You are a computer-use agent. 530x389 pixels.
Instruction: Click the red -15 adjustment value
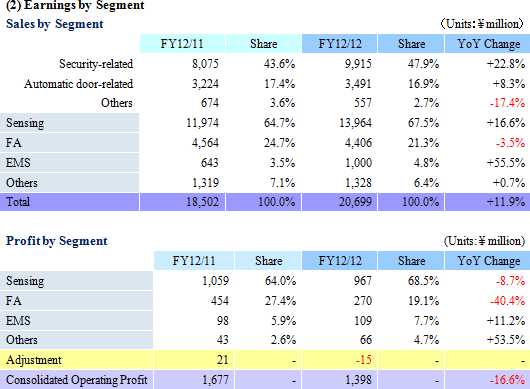[x=364, y=360]
